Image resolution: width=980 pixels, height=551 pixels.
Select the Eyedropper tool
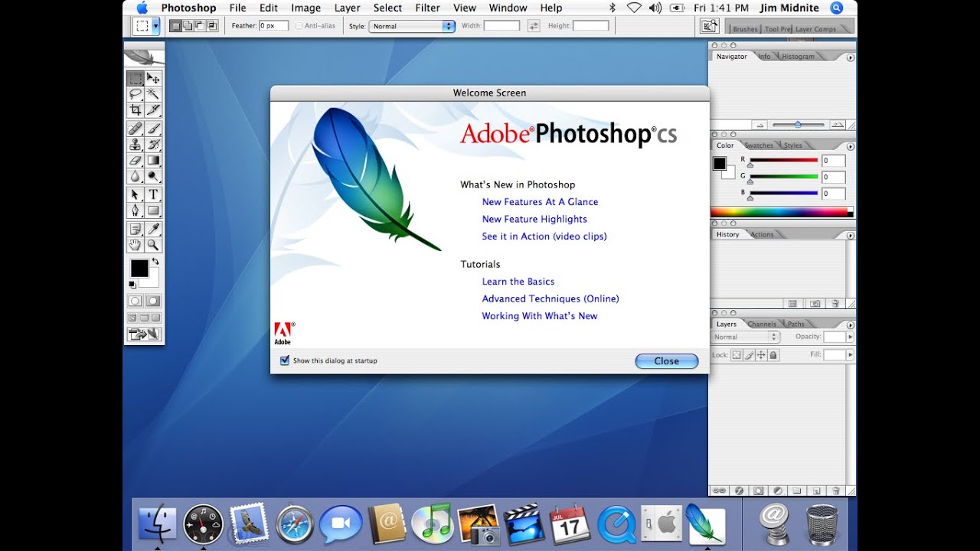pos(153,229)
